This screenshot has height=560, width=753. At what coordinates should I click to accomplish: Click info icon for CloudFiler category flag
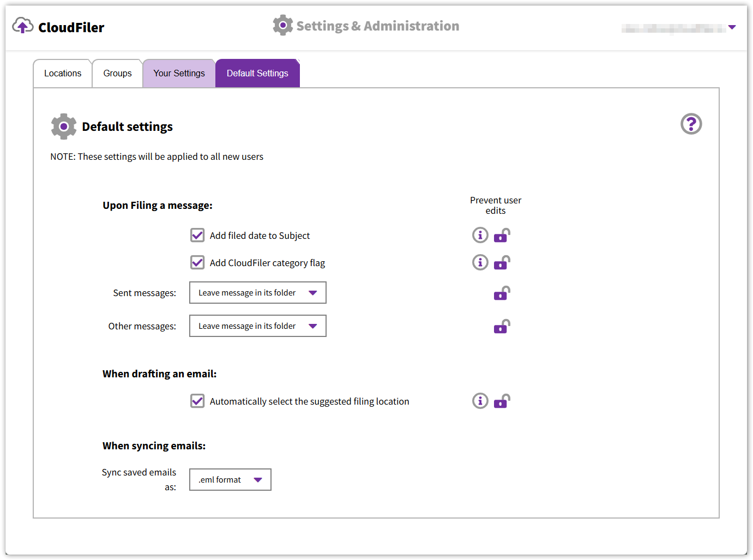(480, 262)
